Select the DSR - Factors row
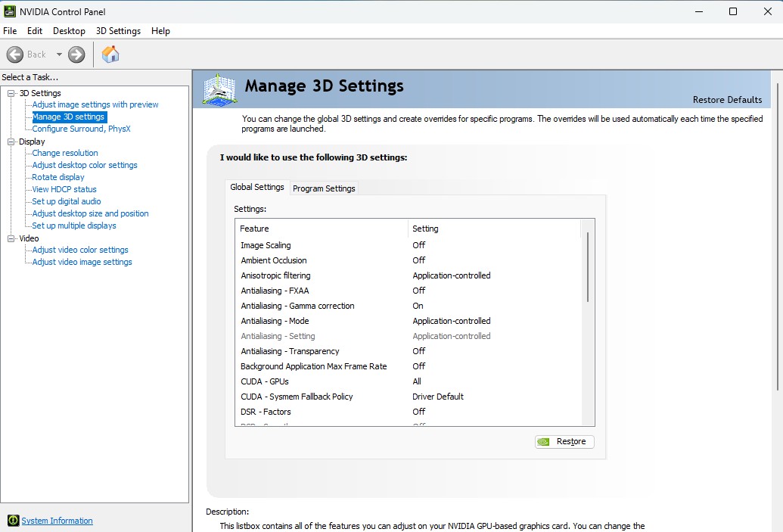 [x=409, y=412]
